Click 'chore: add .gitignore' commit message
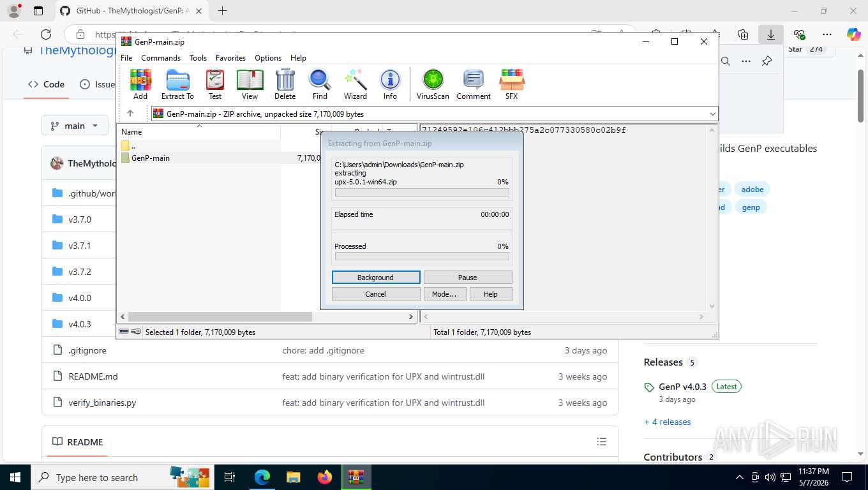This screenshot has width=868, height=490. 324,350
